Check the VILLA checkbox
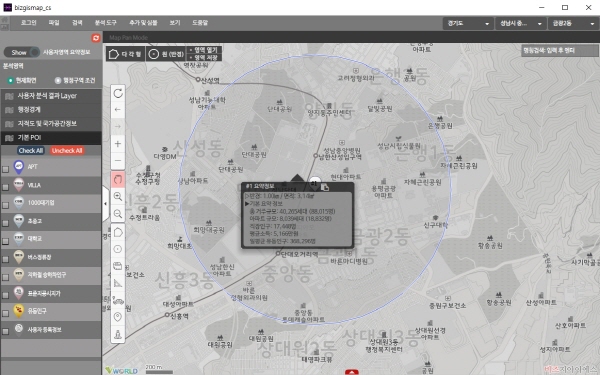Viewport: 600px width, 375px height. (x=5, y=187)
